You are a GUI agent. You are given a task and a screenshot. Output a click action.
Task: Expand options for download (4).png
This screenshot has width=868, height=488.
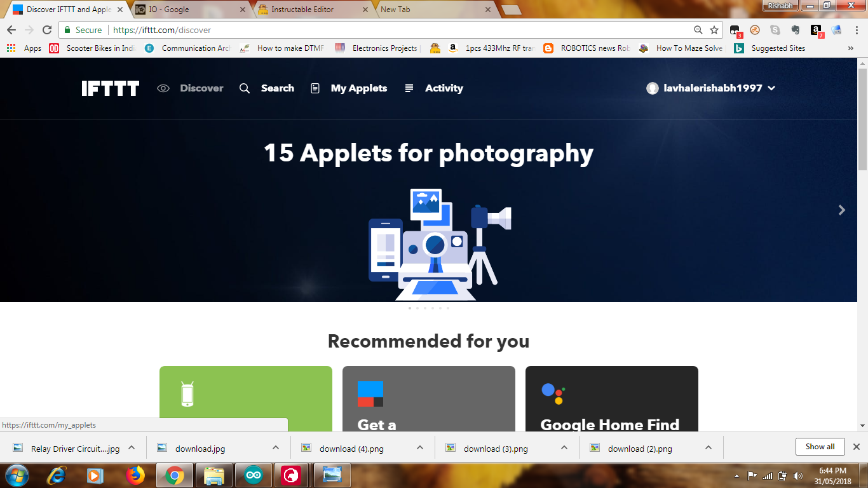click(x=420, y=448)
